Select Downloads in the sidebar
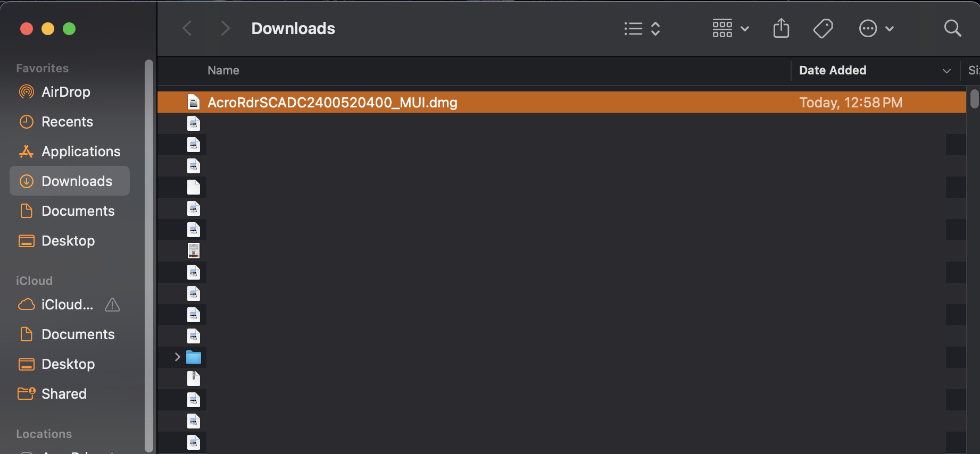This screenshot has width=980, height=454. coord(70,181)
